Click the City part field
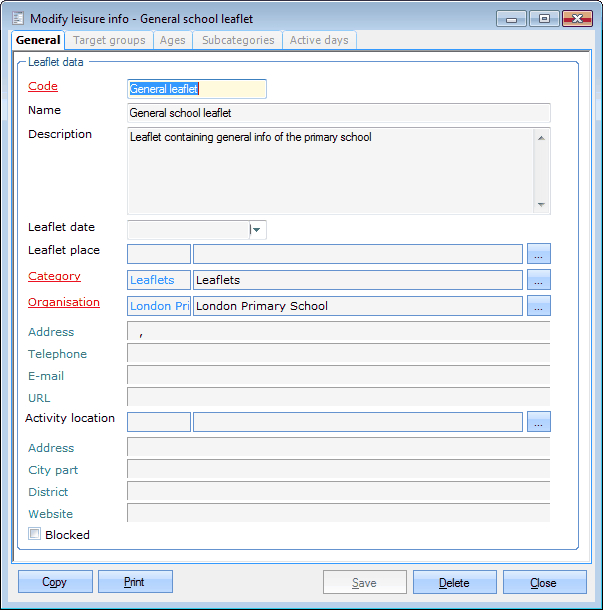 tap(338, 469)
